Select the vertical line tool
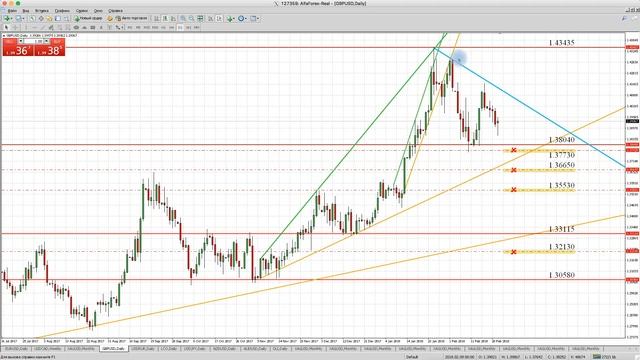The image size is (640, 360). click(26, 27)
